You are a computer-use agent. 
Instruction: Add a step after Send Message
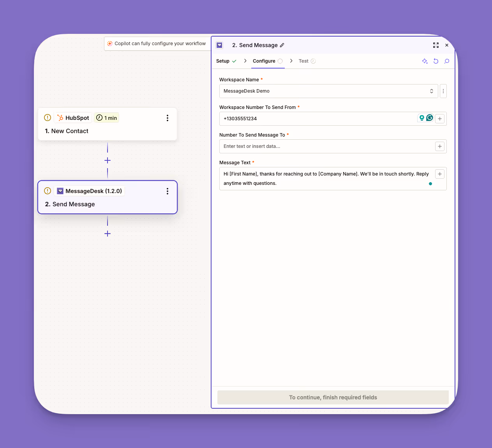coord(108,234)
